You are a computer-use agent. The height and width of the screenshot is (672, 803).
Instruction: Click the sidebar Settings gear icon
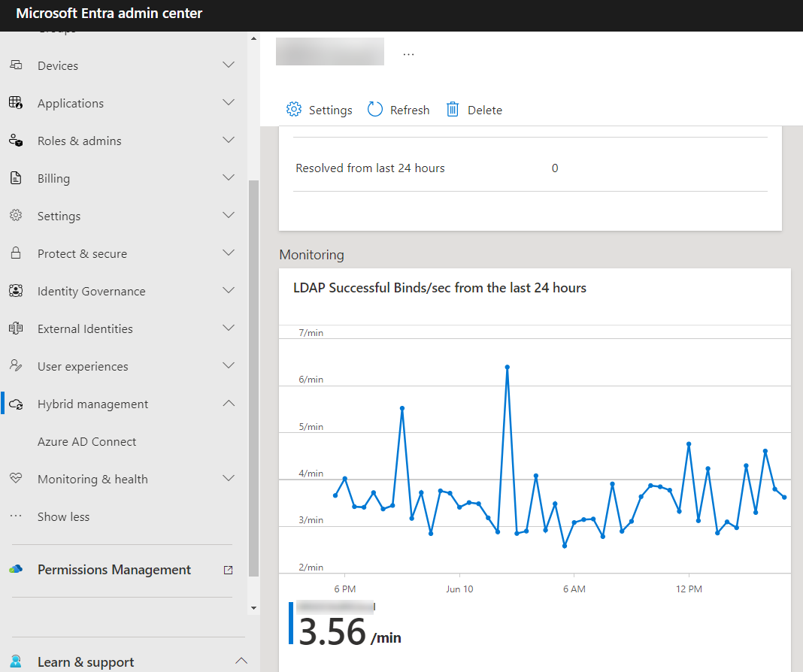coord(16,215)
